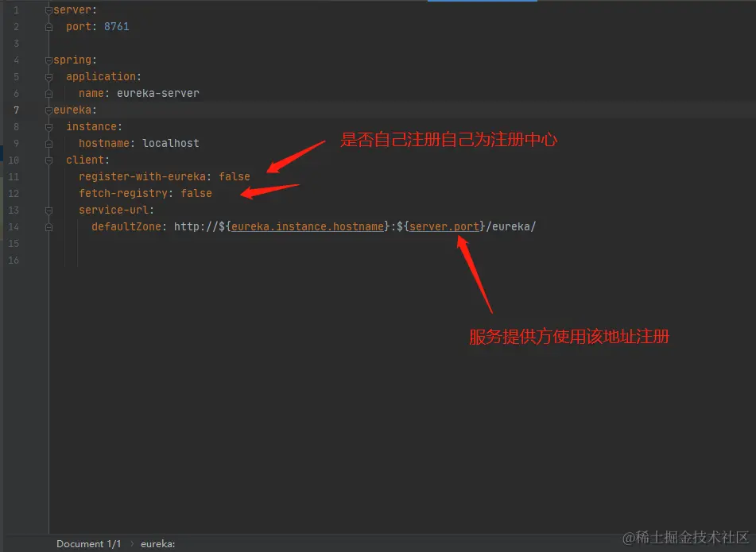Click fold end marker beside port: 8761
756x552 pixels.
click(48, 27)
